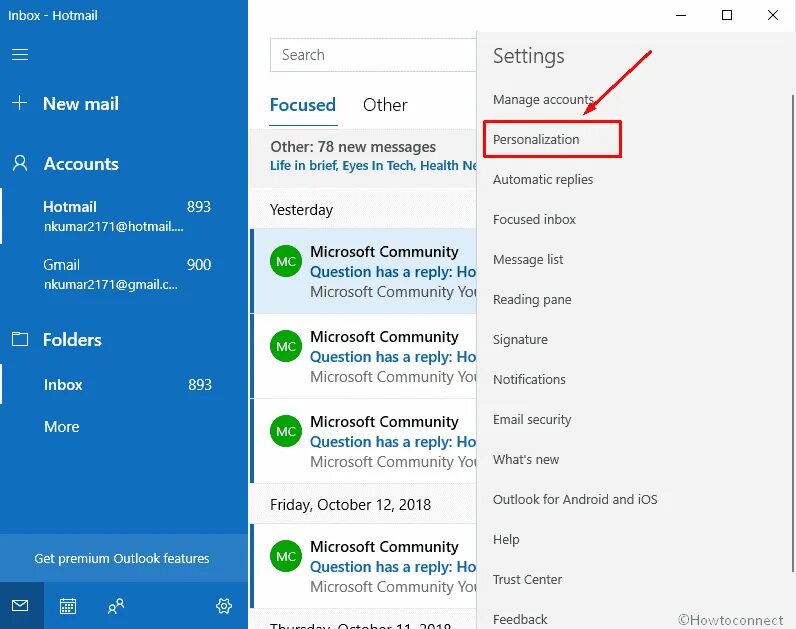The width and height of the screenshot is (796, 629).
Task: Open Help in Settings
Action: pos(506,539)
